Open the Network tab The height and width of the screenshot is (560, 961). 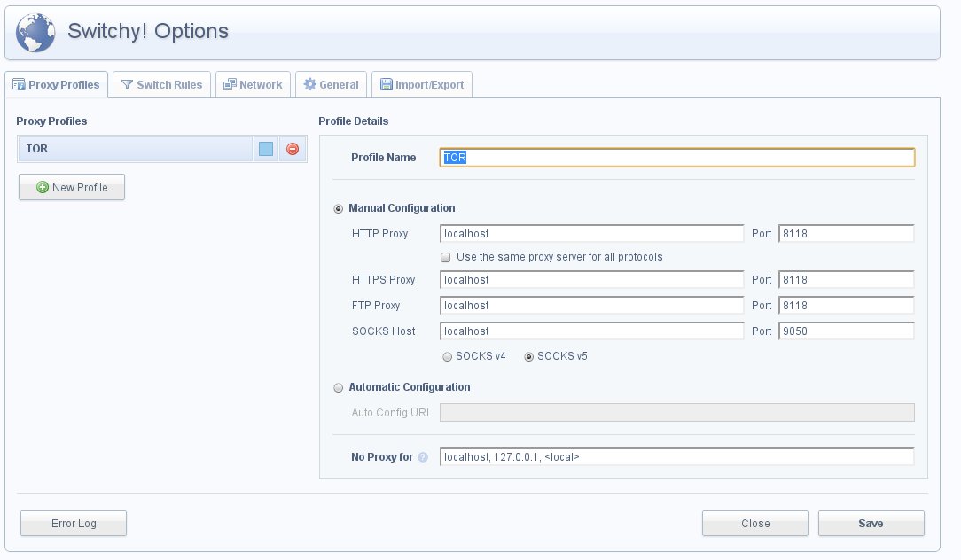(x=254, y=84)
